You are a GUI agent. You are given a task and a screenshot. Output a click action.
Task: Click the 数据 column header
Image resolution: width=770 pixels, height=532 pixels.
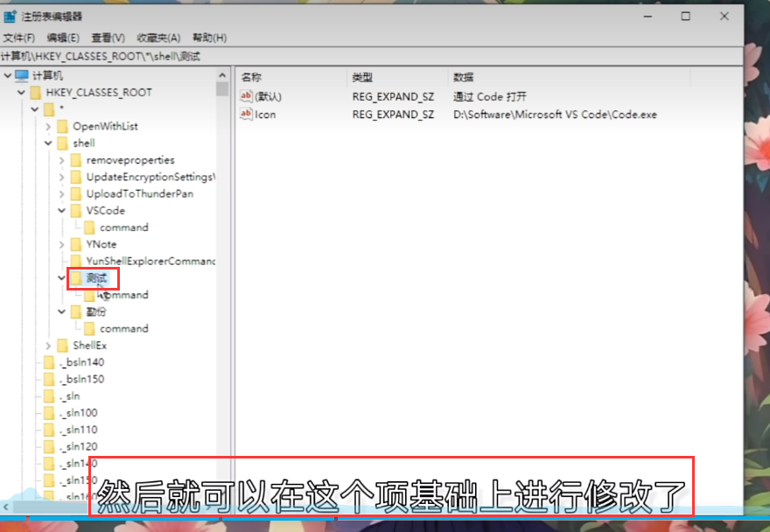[464, 77]
